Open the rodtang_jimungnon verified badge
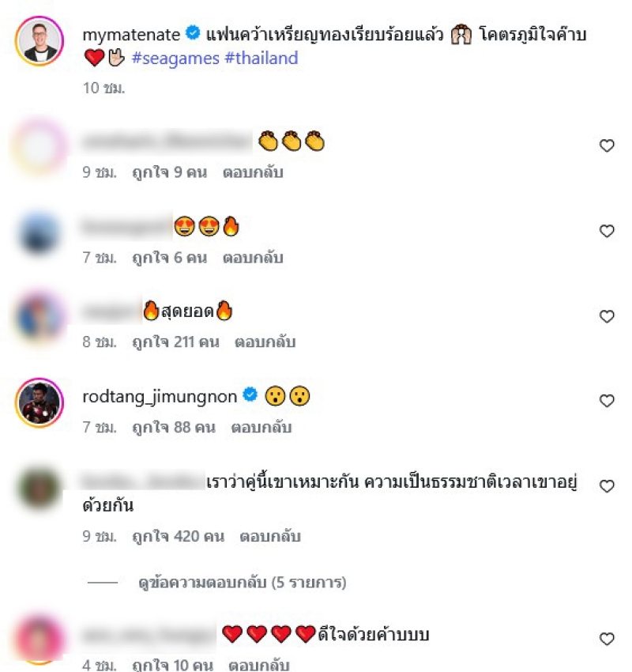Screen dimensions: 632x672 [250, 395]
